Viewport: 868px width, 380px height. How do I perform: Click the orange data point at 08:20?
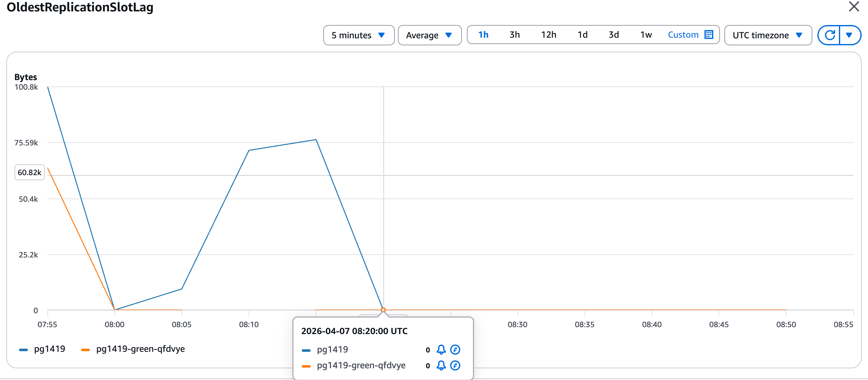tap(383, 309)
